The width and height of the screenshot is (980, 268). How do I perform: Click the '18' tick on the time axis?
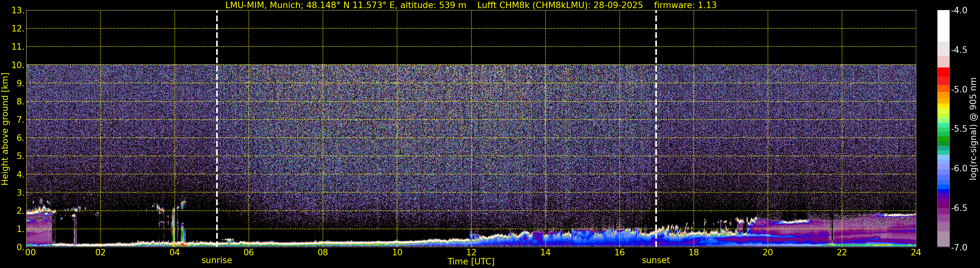(694, 252)
